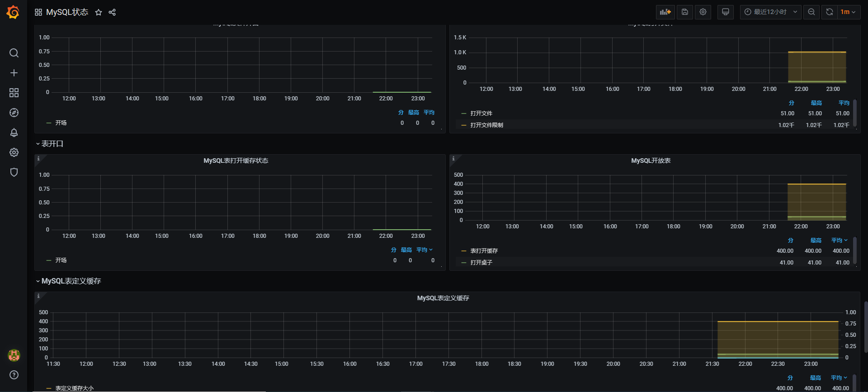Open Alerting bell icon
868x392 pixels.
14,132
